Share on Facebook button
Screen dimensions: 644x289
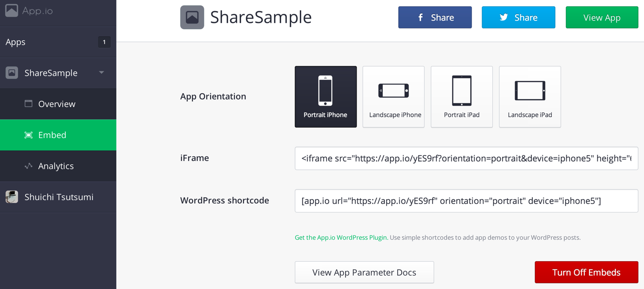pos(435,18)
